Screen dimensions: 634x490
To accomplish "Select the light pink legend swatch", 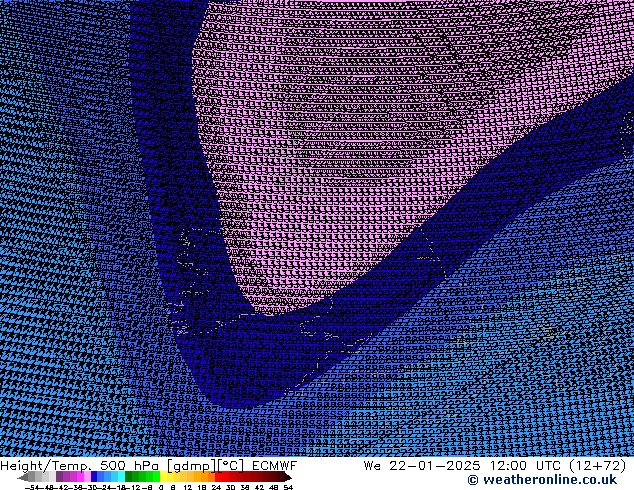I will [x=87, y=477].
